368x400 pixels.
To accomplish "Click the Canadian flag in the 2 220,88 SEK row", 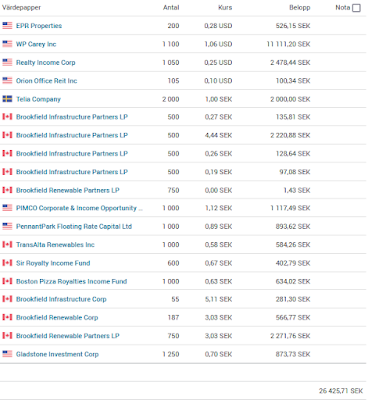I will (x=7, y=135).
